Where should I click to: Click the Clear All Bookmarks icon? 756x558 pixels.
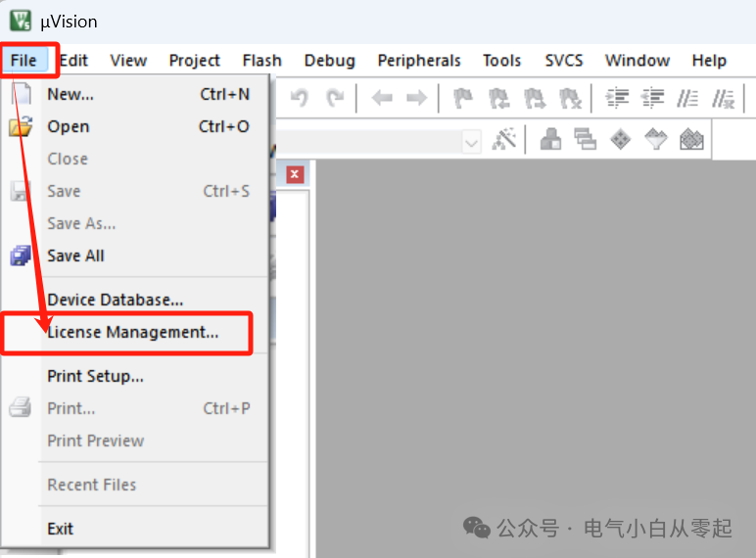tap(570, 98)
